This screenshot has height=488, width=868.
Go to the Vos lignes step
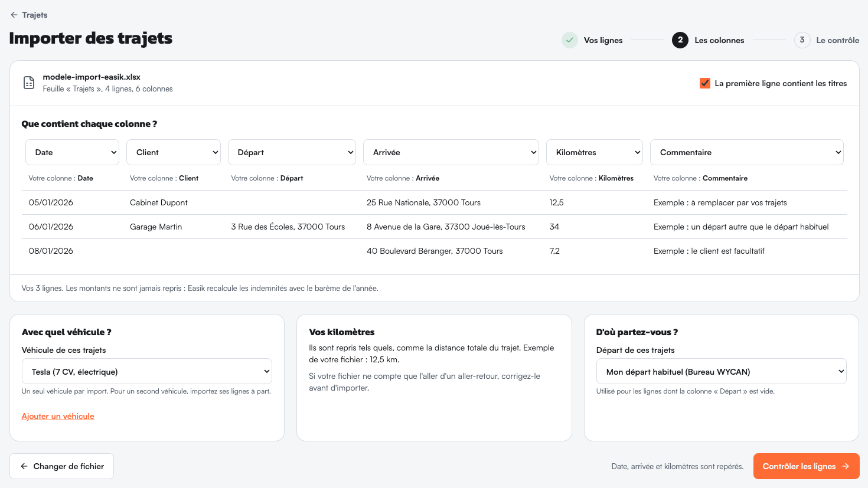pos(603,40)
